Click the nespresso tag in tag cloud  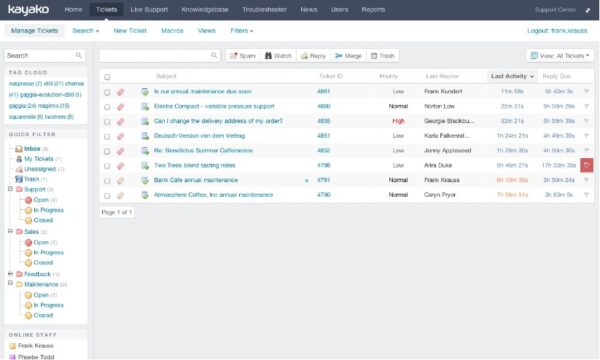(x=21, y=83)
